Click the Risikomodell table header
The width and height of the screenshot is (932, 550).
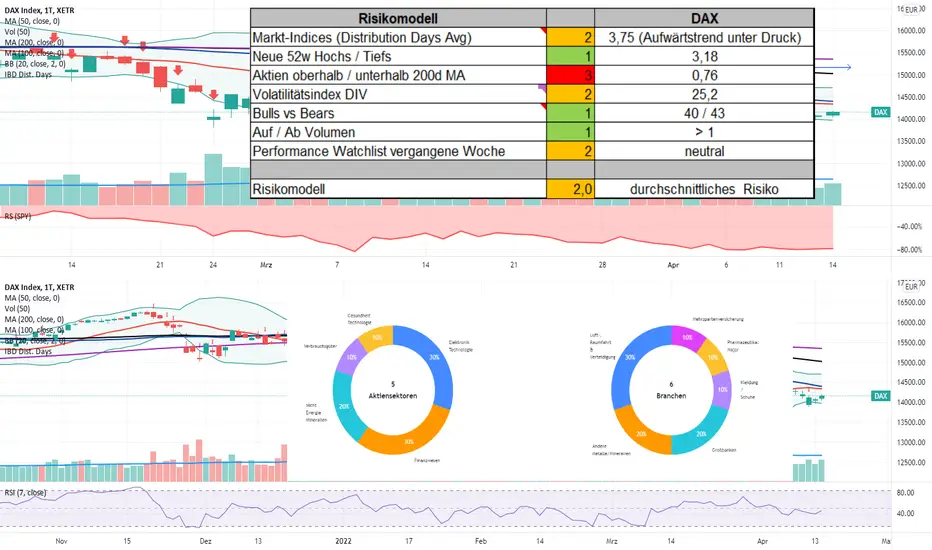point(398,18)
